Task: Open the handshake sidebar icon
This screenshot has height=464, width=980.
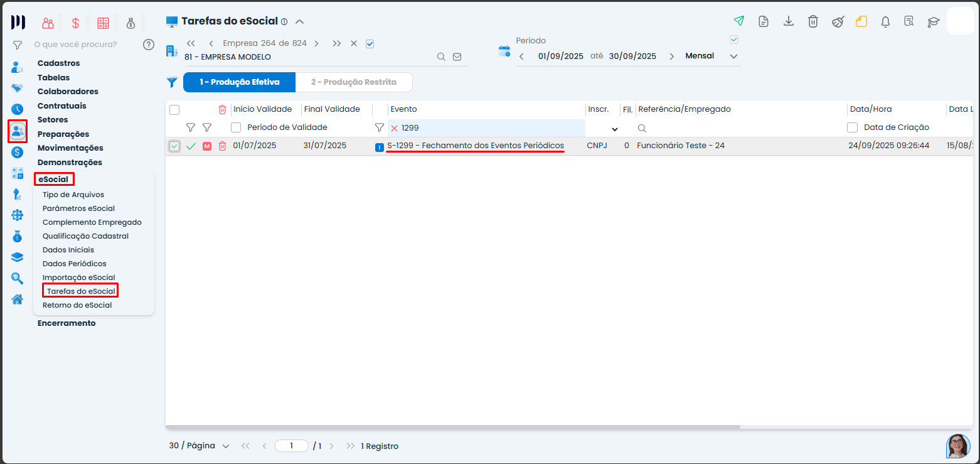Action: click(17, 88)
